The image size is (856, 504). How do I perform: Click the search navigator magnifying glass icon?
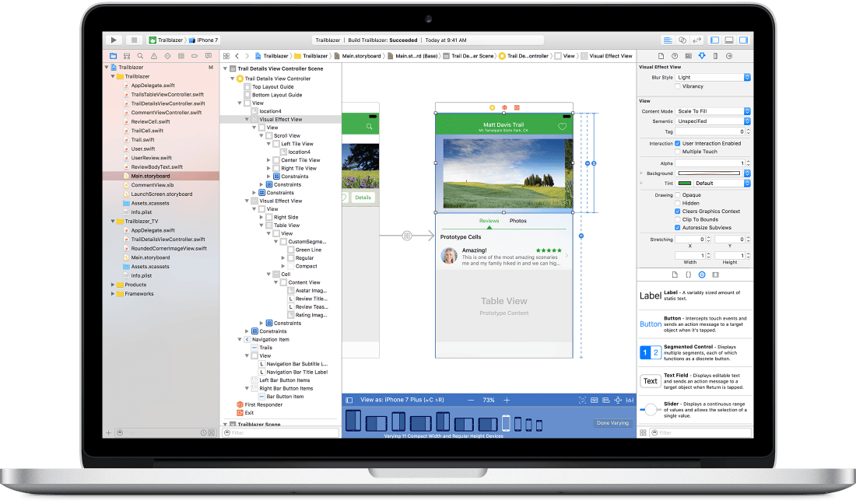pos(140,56)
